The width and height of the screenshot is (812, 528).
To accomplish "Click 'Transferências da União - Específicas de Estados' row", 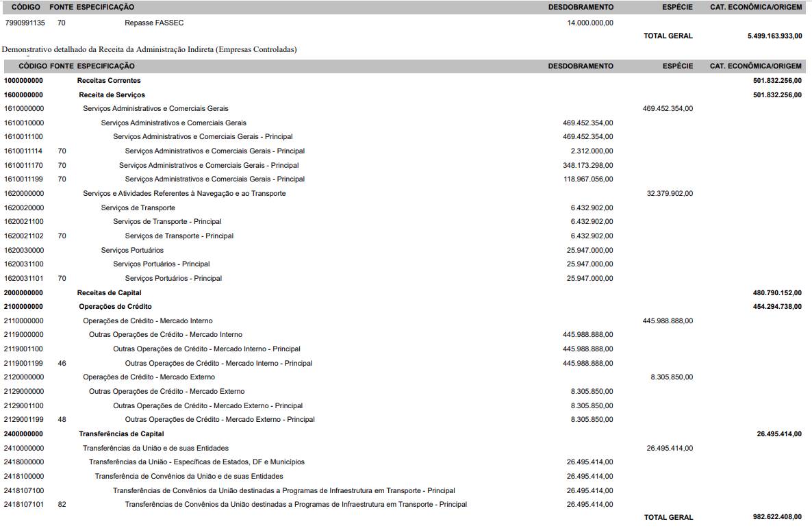I will pyautogui.click(x=196, y=462).
